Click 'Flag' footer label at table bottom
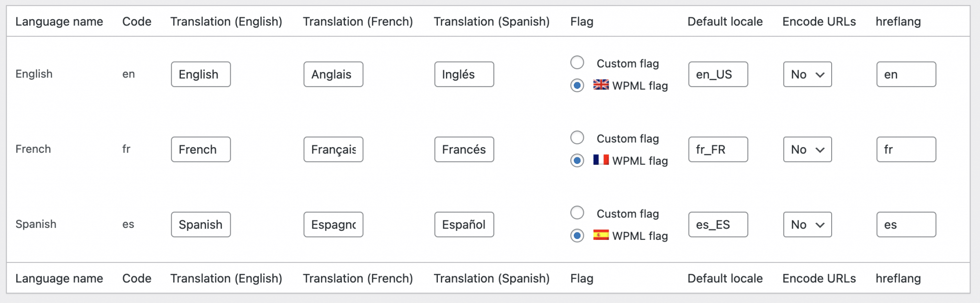The width and height of the screenshot is (980, 303). (582, 279)
